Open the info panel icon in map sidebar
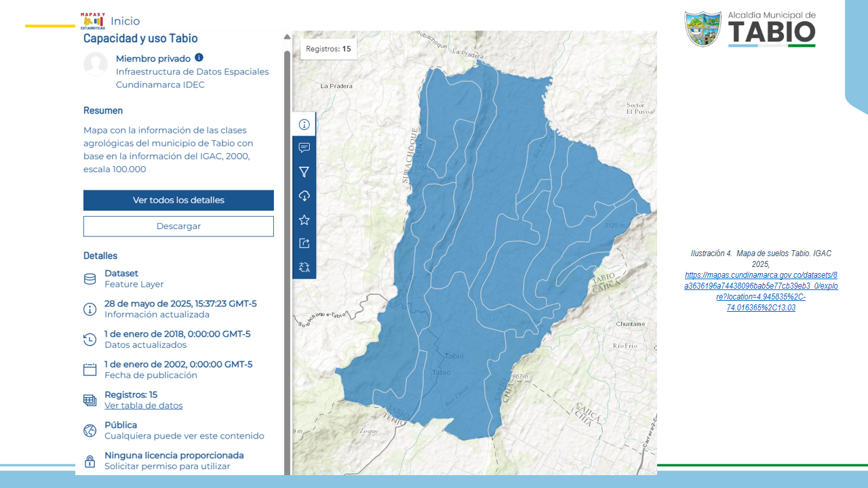Screen dimensions: 868x488 tap(304, 125)
